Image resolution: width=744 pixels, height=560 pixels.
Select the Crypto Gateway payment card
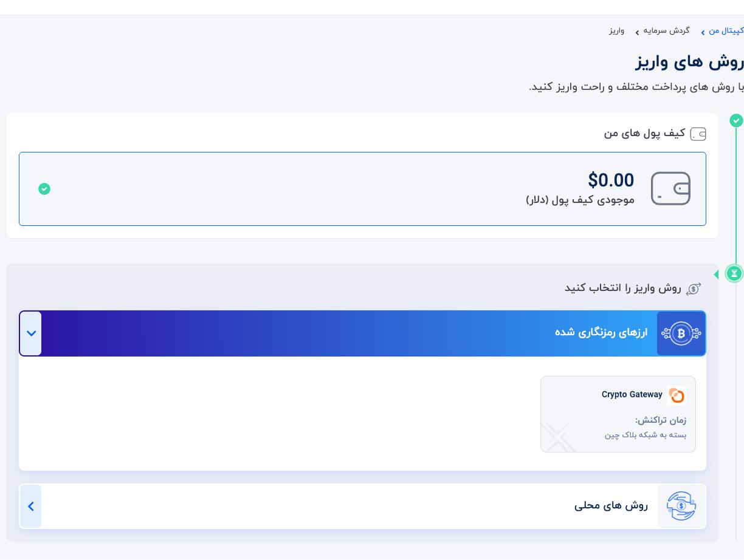pos(618,414)
